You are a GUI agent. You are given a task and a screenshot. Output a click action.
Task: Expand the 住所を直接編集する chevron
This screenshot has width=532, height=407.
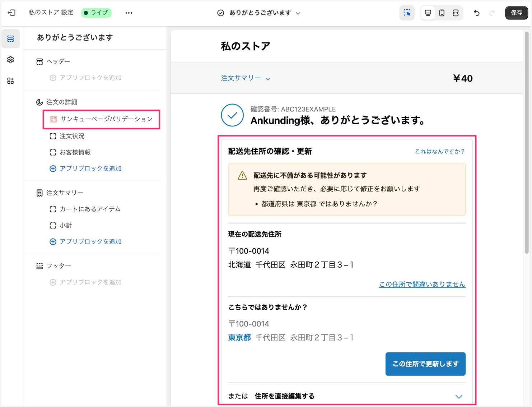point(459,397)
